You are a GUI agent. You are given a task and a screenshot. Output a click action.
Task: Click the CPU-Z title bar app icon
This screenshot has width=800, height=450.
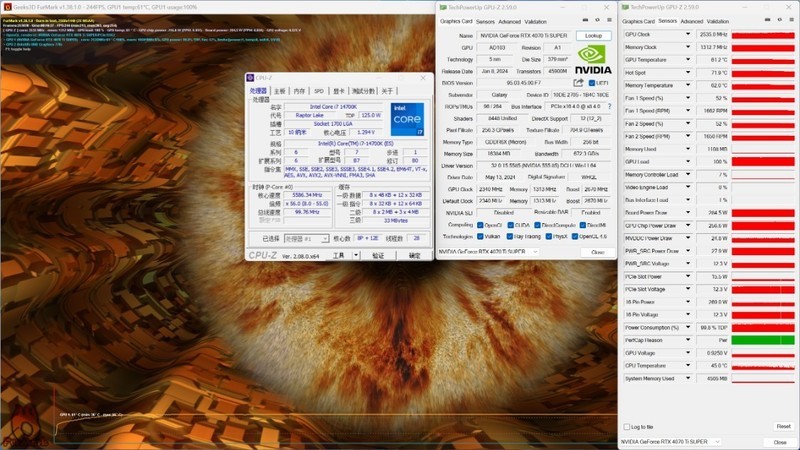pyautogui.click(x=250, y=78)
